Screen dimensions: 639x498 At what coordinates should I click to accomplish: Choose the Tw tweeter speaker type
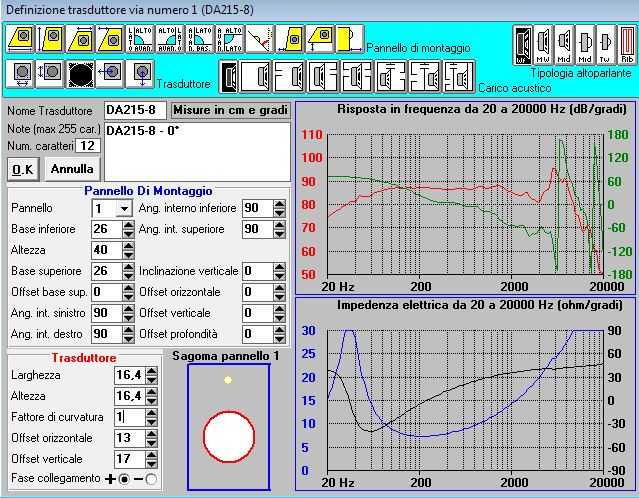[x=606, y=45]
